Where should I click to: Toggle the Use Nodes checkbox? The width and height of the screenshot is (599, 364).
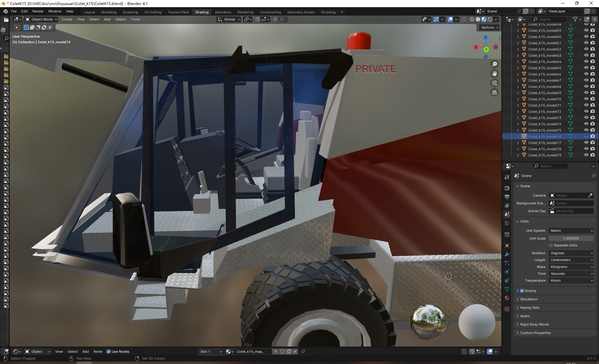tap(109, 352)
